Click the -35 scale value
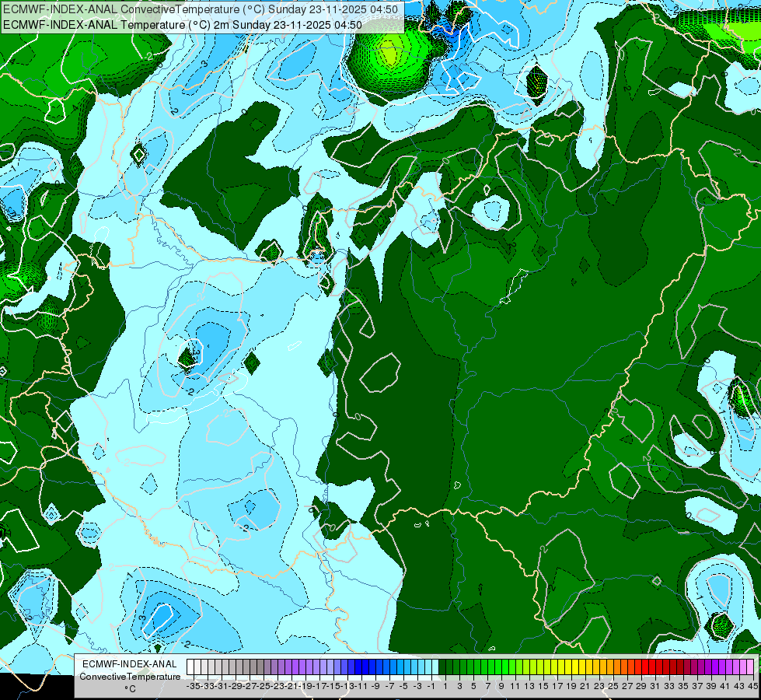Viewport: 761px width, 700px height. [194, 686]
